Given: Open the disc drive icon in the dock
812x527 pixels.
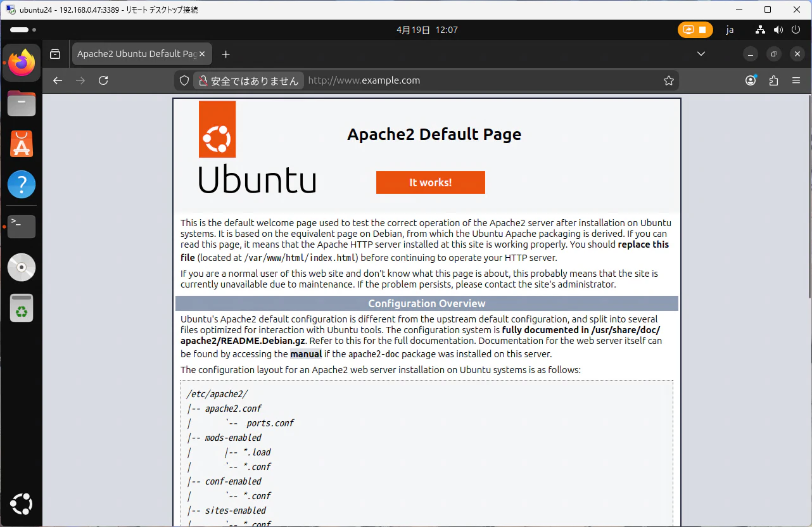Looking at the screenshot, I should click(22, 267).
